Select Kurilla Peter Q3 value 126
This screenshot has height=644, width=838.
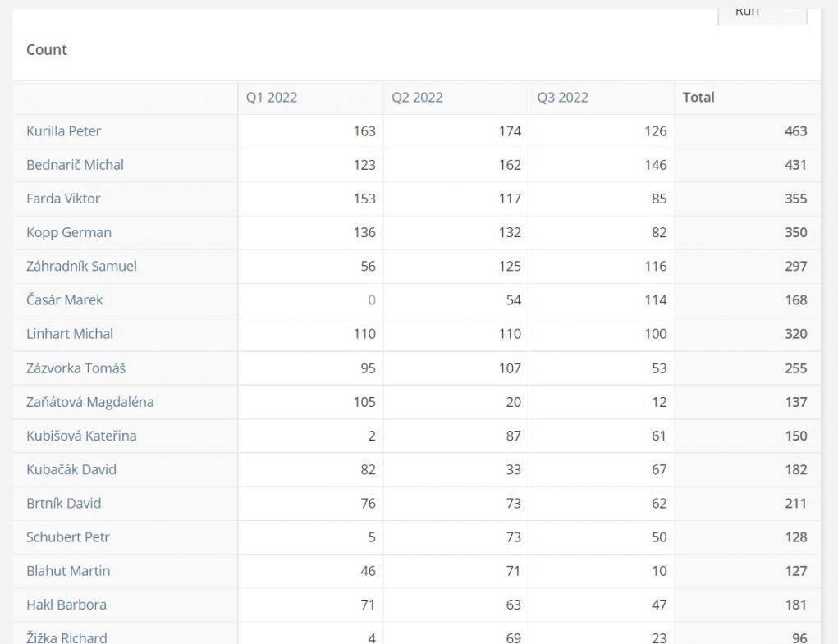click(656, 131)
